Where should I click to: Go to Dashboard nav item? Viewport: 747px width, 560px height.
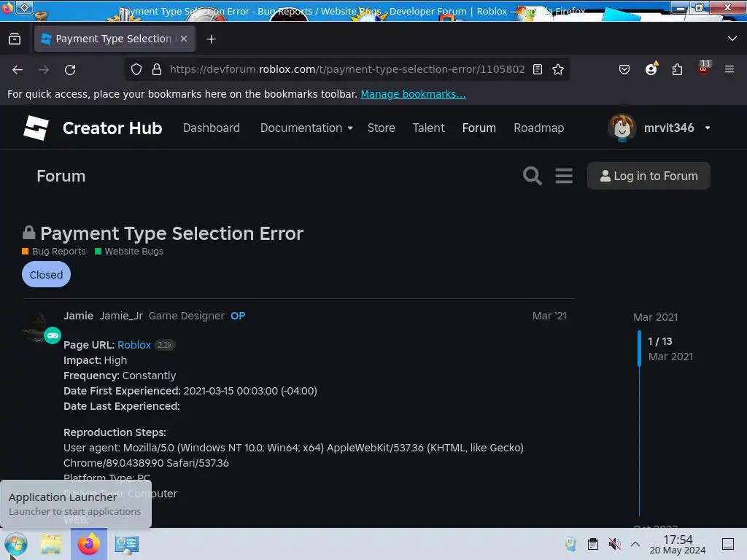tap(212, 128)
